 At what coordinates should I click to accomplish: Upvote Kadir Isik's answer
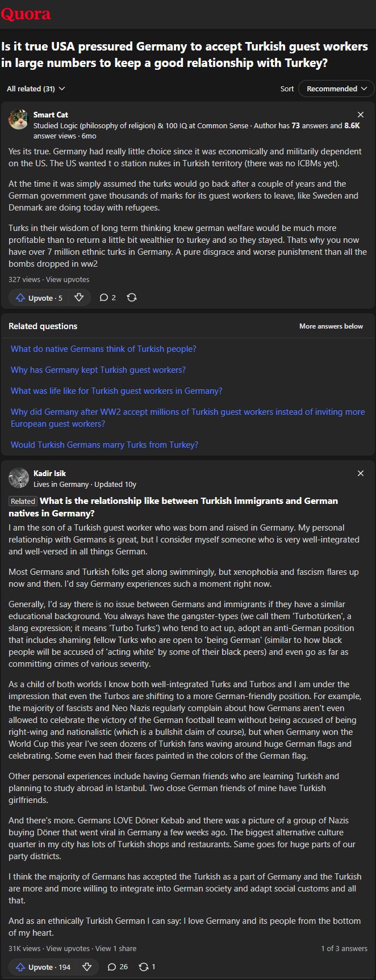(43, 967)
